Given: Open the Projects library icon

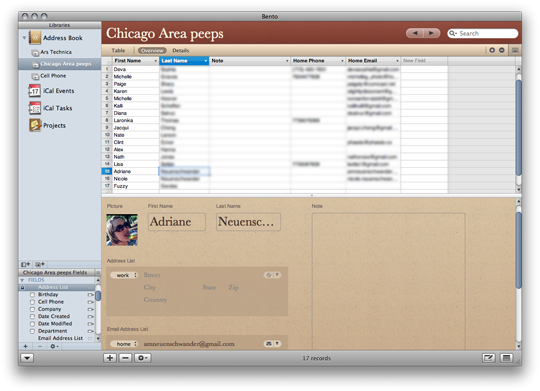Looking at the screenshot, I should pyautogui.click(x=35, y=125).
